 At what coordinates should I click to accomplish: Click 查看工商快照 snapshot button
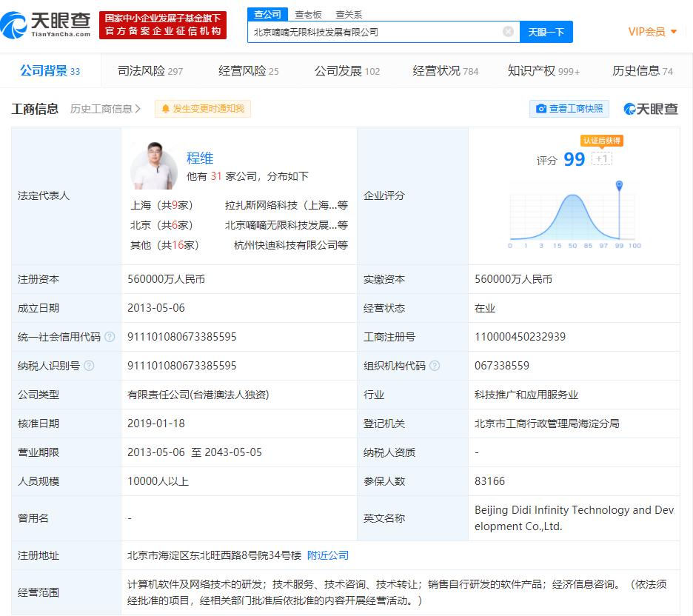[x=569, y=109]
